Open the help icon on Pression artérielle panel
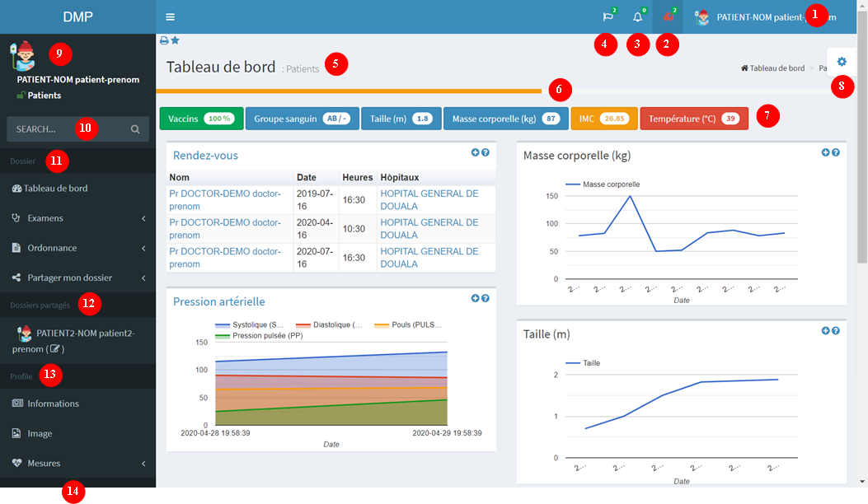This screenshot has width=868, height=504. coord(485,298)
